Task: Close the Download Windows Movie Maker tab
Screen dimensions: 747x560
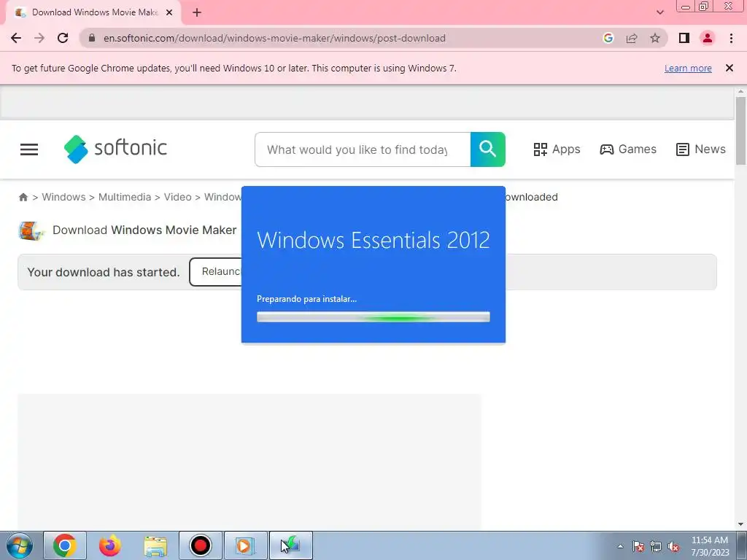Action: (169, 13)
